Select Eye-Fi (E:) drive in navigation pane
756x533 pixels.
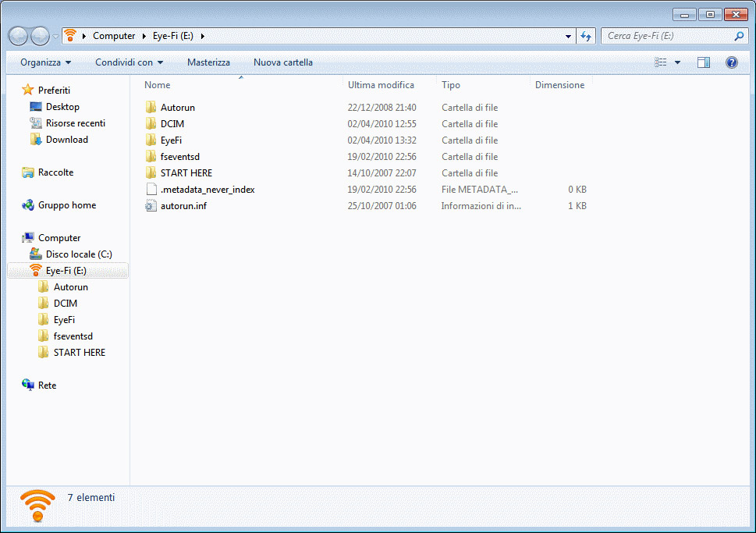(68, 271)
